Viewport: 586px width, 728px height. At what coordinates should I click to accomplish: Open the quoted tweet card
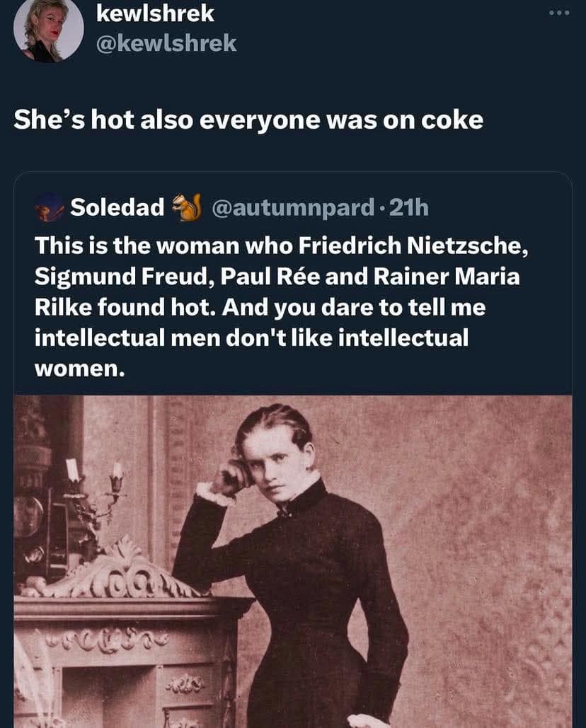tap(293, 297)
